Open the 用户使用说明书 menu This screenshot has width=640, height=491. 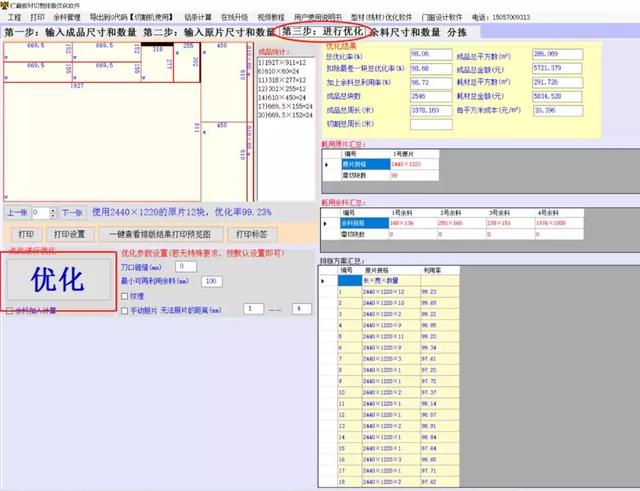pos(318,18)
